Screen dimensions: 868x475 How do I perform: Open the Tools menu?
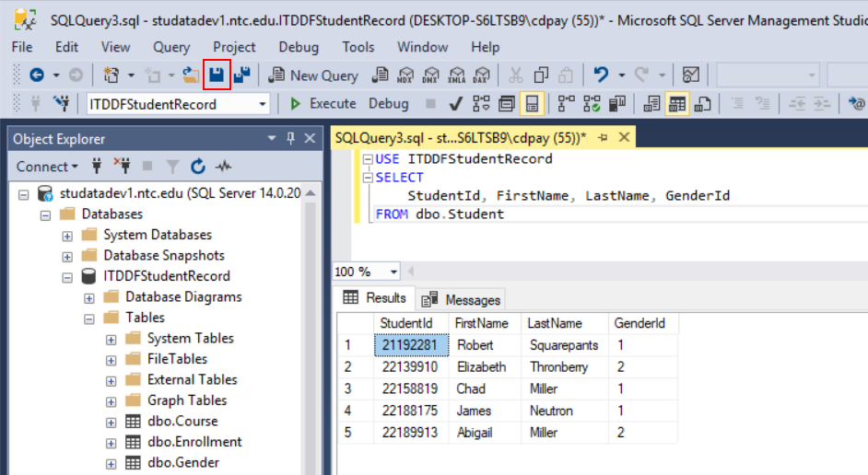358,47
